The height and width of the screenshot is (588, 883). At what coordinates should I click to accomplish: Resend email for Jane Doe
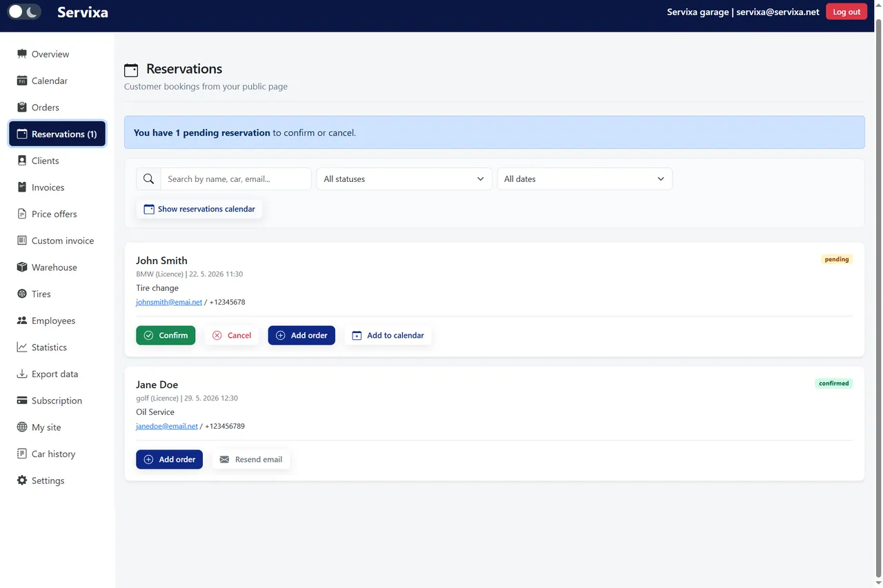(x=251, y=459)
